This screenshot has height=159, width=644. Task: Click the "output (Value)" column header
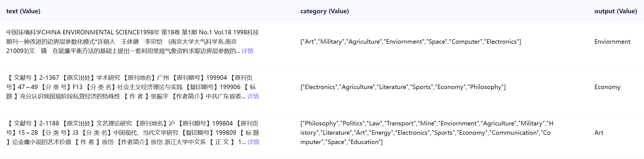tap(616, 11)
